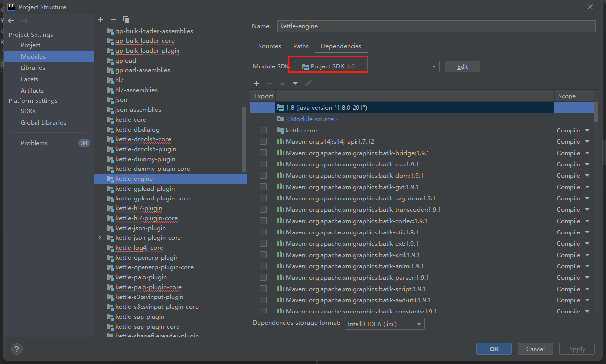Click the Apply button

point(577,349)
